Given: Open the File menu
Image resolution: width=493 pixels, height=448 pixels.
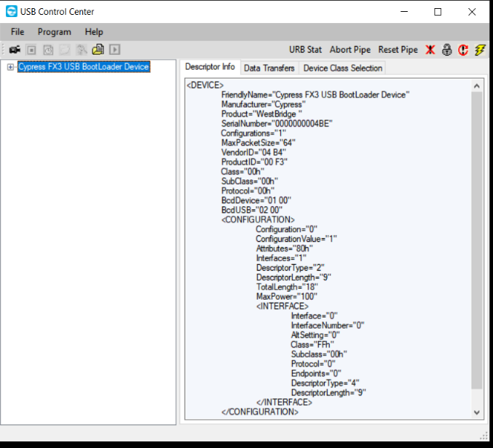Looking at the screenshot, I should 17,32.
